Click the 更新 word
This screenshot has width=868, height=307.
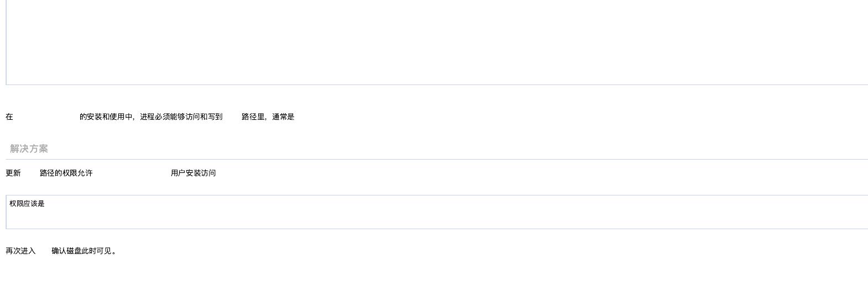(13, 173)
